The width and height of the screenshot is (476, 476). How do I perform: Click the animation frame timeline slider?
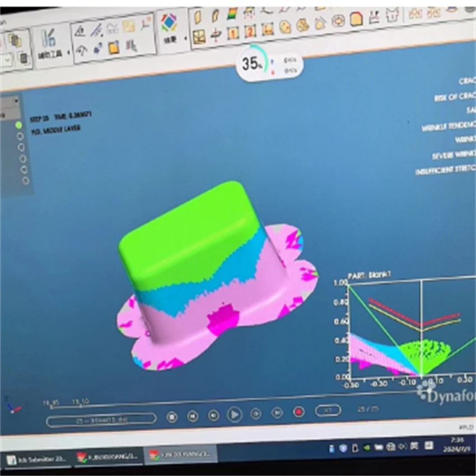(x=237, y=400)
